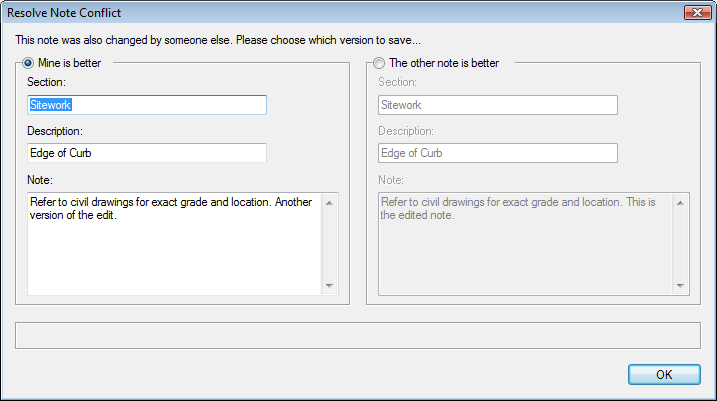This screenshot has width=717, height=401.
Task: Click the "Section:" label above Sitework on the left
Action: (46, 82)
